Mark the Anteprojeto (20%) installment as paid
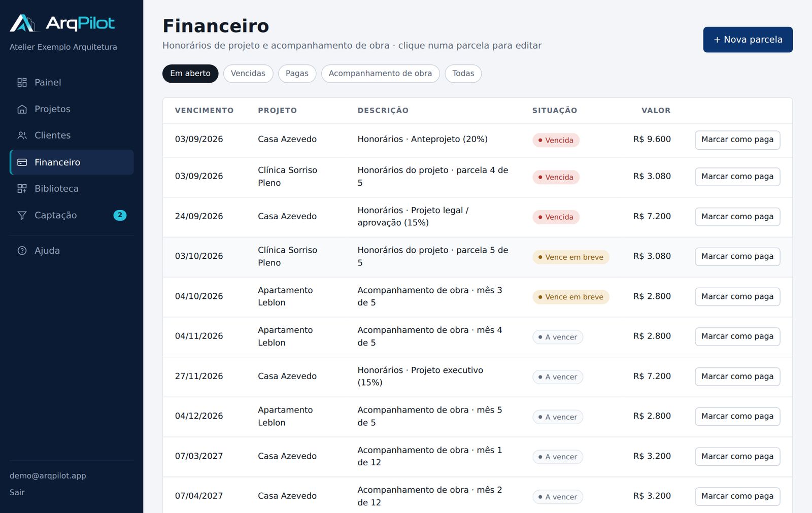This screenshot has width=812, height=513. 737,140
